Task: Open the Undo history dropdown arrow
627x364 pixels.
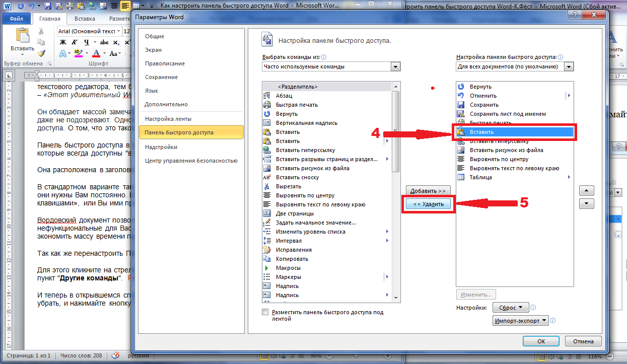Action: point(39,6)
